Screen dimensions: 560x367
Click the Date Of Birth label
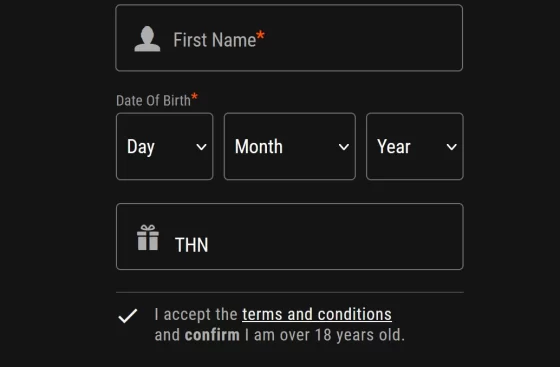[153, 101]
